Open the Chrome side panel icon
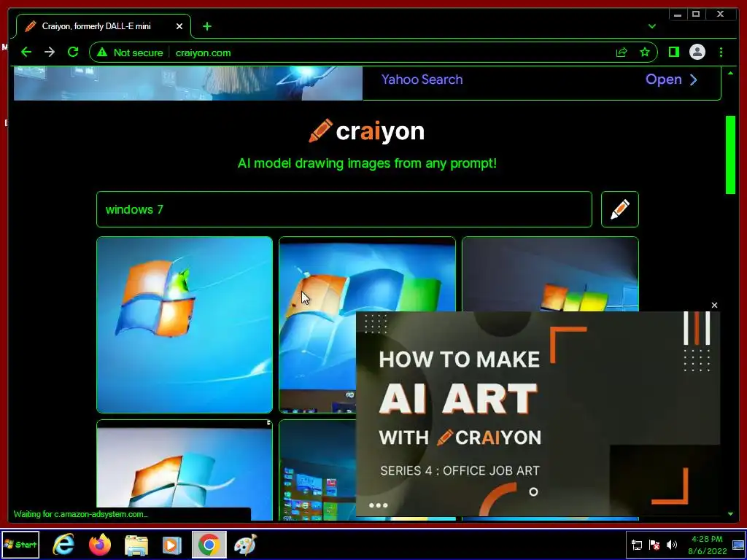The height and width of the screenshot is (560, 747). tap(673, 52)
